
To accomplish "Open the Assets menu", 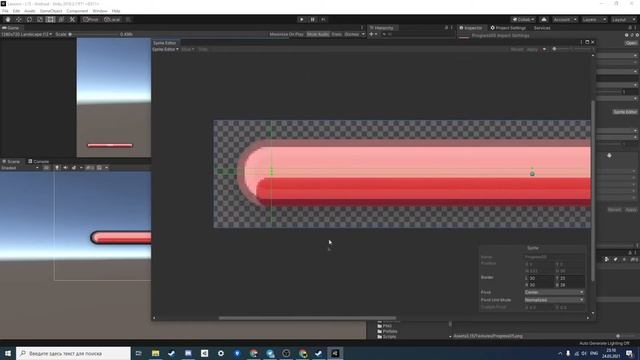I will tap(30, 11).
